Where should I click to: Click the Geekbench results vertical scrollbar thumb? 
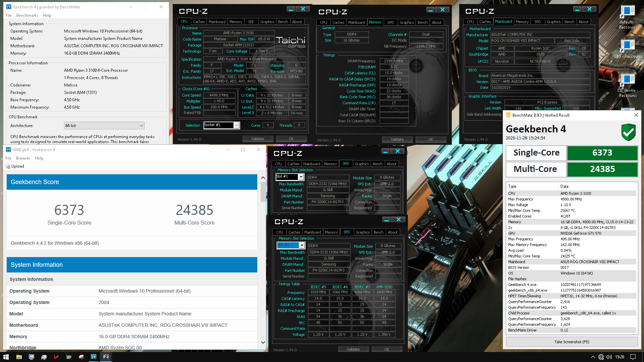pos(263,192)
